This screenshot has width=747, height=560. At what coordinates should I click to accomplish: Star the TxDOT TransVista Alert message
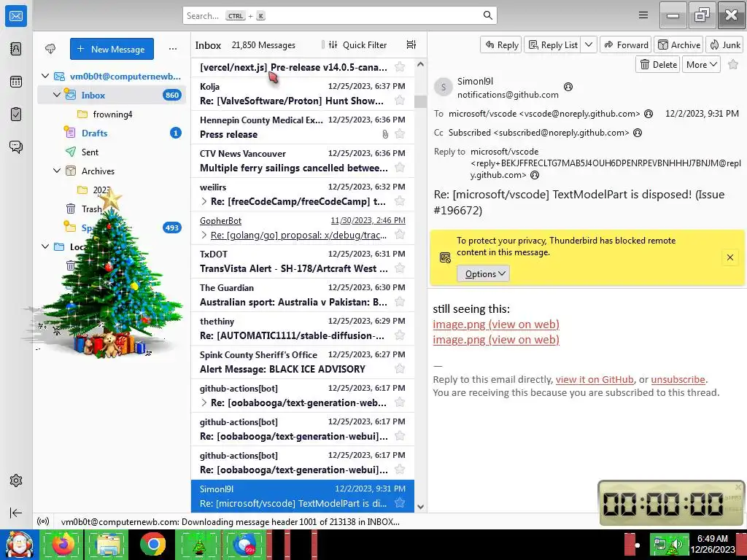tap(400, 268)
